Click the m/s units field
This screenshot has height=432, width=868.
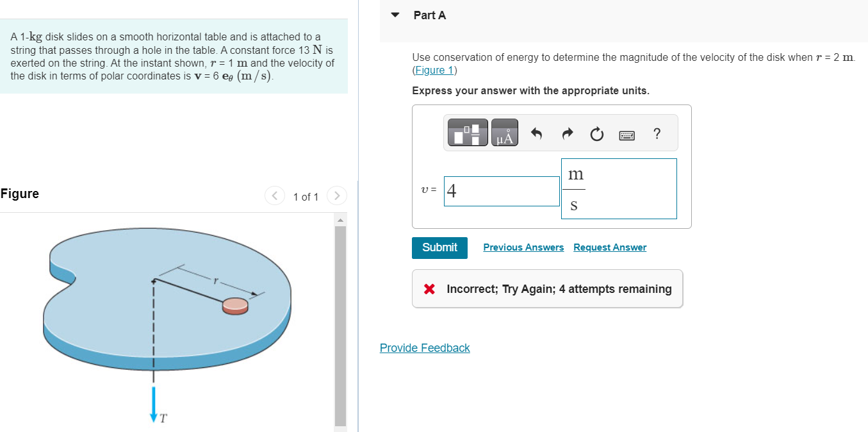(x=619, y=188)
